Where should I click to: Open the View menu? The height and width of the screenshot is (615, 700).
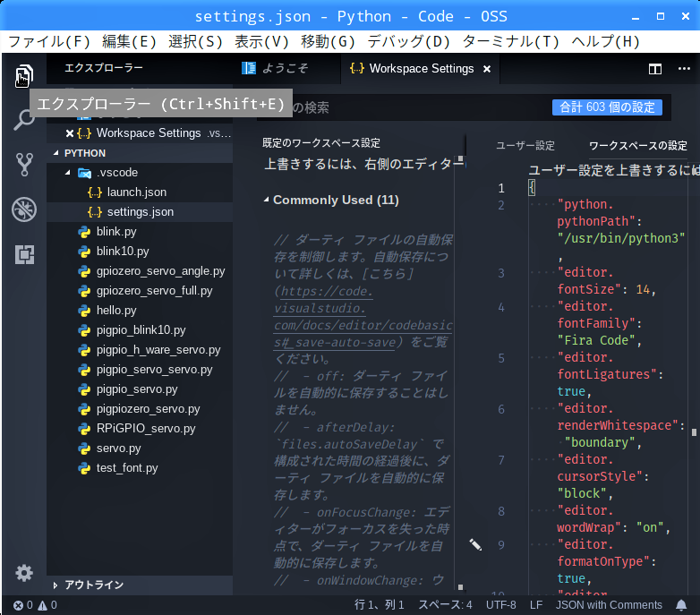(x=261, y=41)
